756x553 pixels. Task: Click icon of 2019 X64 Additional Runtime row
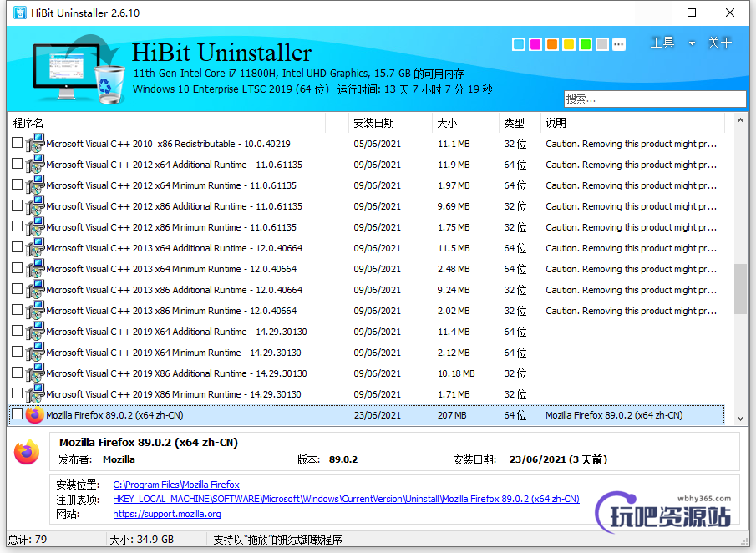[x=35, y=332]
